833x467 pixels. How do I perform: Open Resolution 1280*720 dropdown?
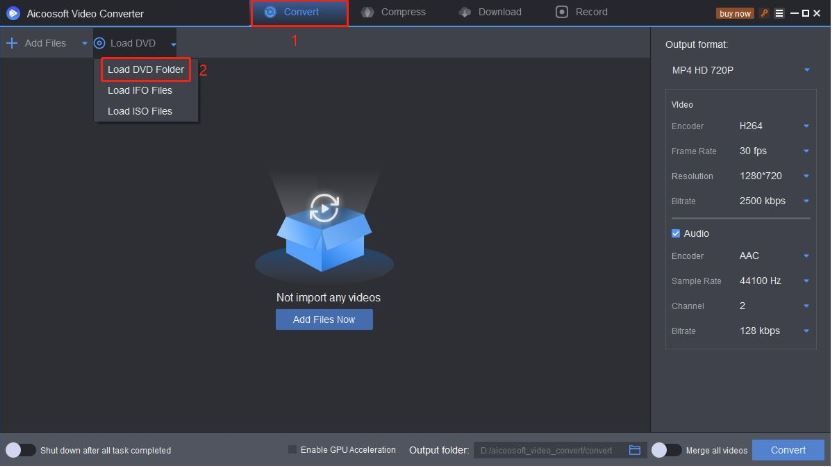point(774,176)
